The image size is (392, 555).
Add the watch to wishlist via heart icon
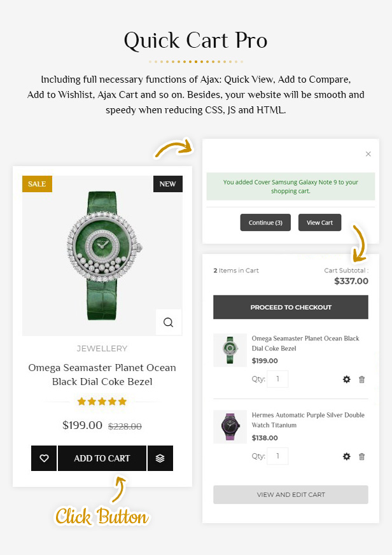(44, 458)
